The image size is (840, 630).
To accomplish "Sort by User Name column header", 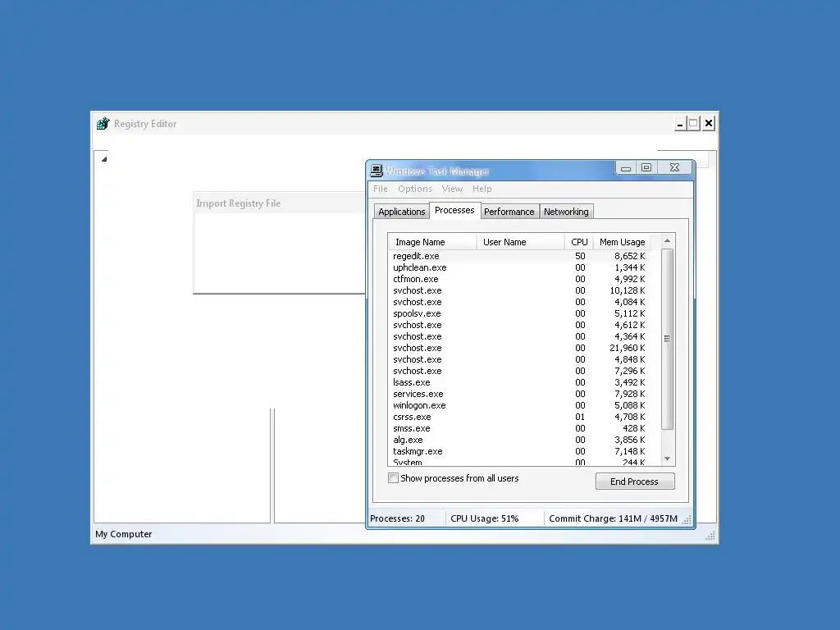I will click(x=520, y=242).
